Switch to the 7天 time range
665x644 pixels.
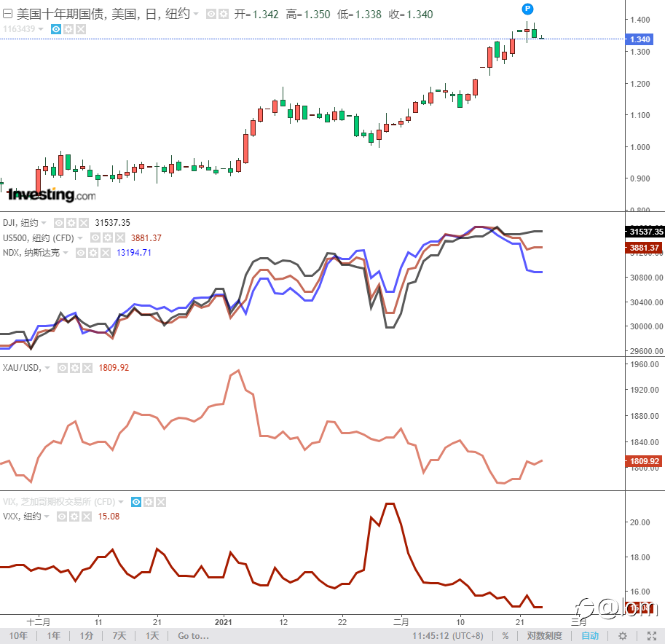click(119, 636)
